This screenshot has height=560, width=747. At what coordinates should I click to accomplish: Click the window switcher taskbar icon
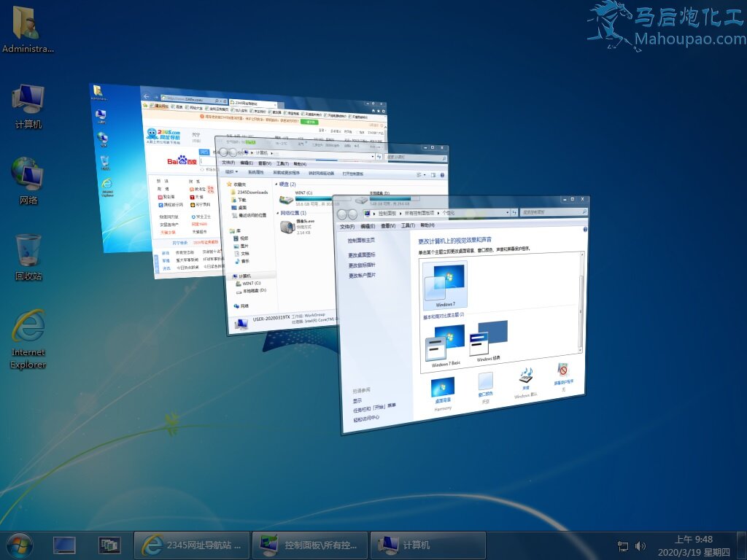109,545
